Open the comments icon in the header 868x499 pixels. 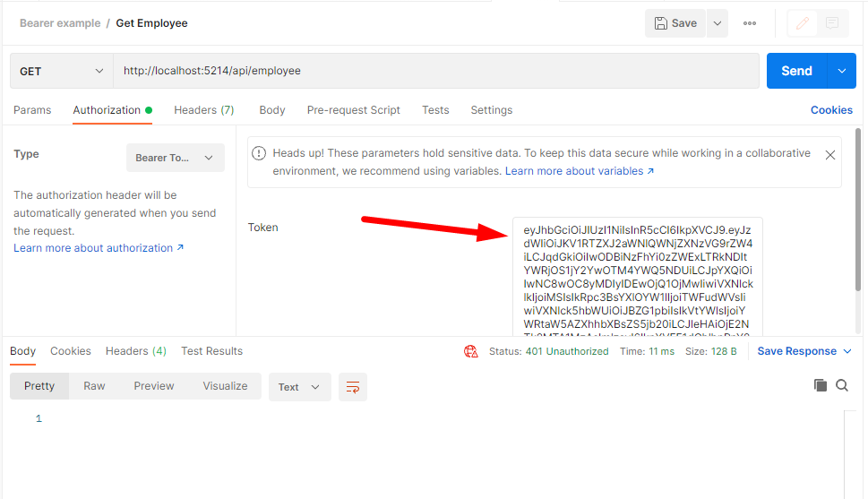832,23
